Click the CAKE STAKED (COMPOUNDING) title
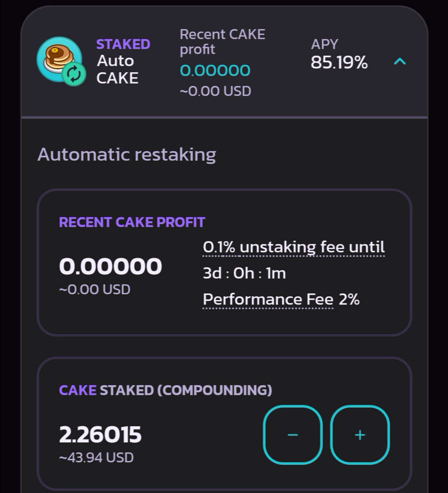Viewport: 448px width, 493px height. tap(166, 390)
